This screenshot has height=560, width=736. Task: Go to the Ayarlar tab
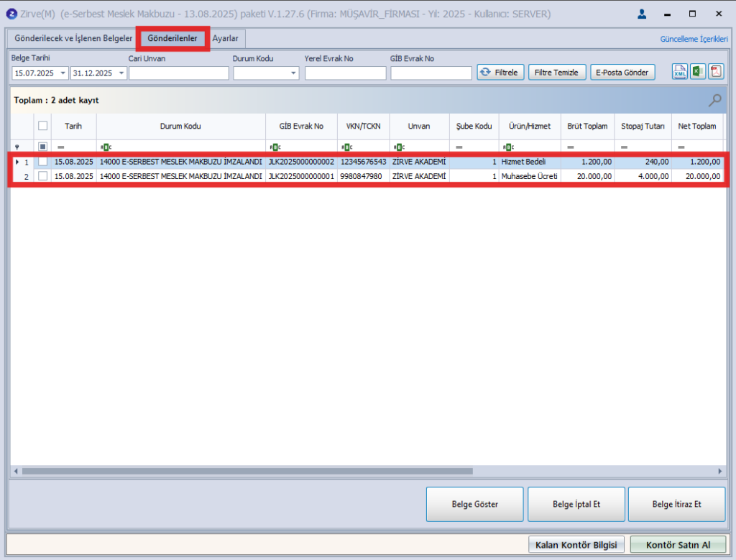pyautogui.click(x=225, y=38)
